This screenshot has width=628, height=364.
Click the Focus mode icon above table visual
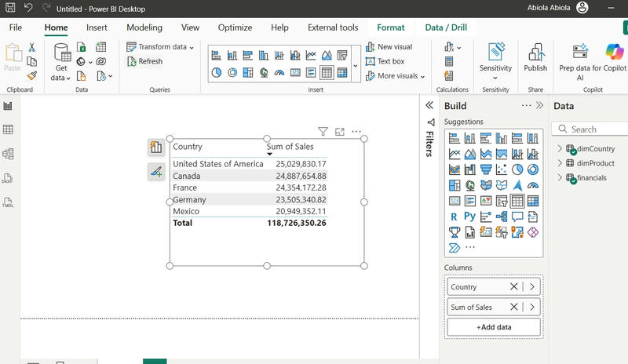tap(340, 133)
